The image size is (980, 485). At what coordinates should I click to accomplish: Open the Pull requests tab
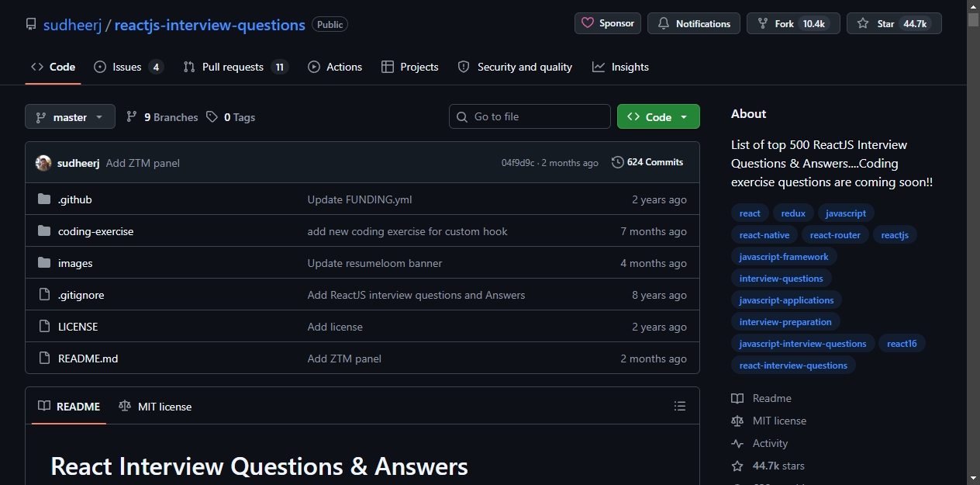(236, 67)
